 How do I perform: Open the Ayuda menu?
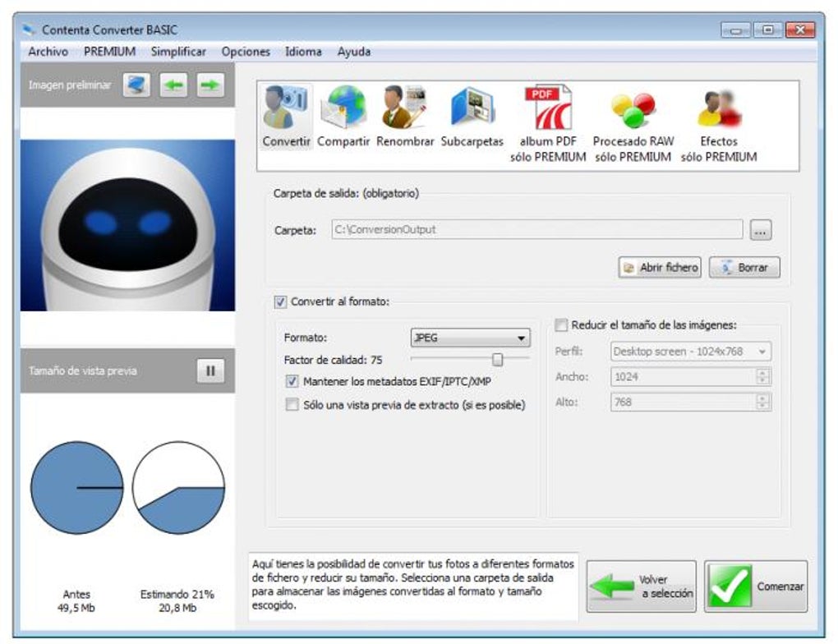(354, 52)
